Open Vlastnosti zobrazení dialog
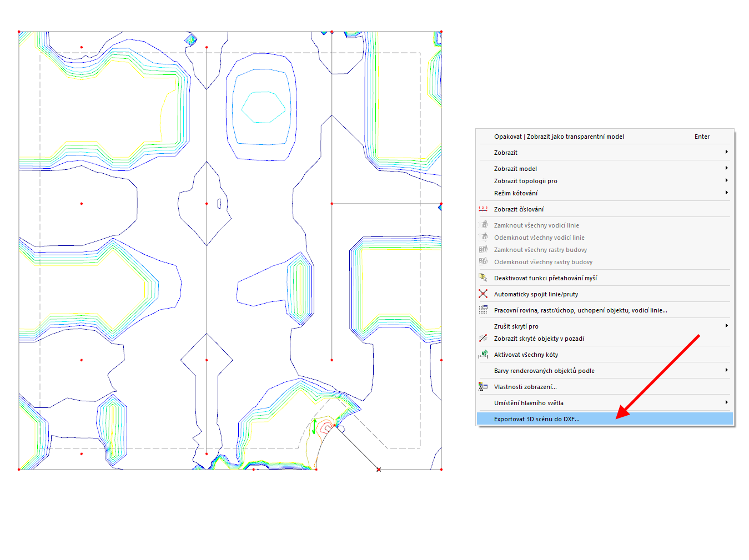 pyautogui.click(x=525, y=387)
